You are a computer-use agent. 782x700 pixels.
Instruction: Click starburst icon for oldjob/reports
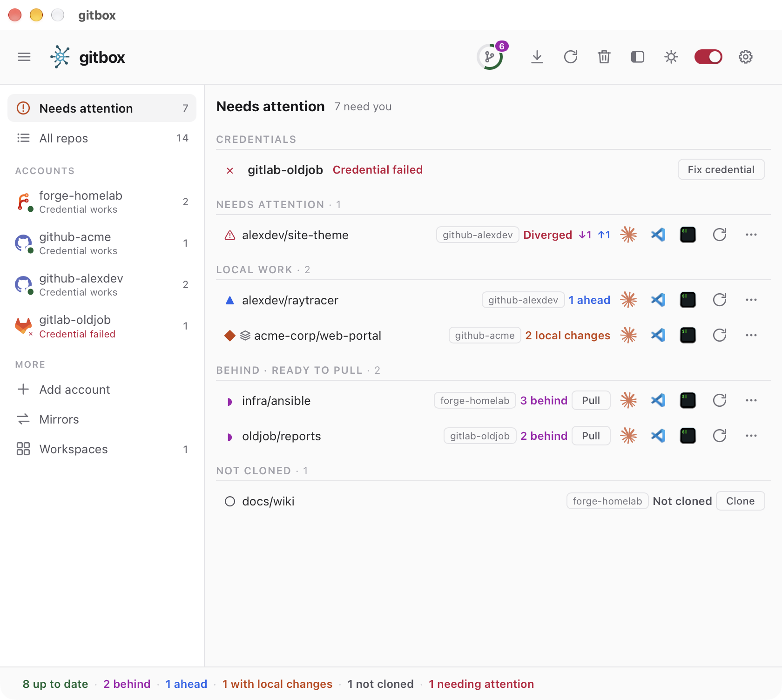tap(628, 436)
